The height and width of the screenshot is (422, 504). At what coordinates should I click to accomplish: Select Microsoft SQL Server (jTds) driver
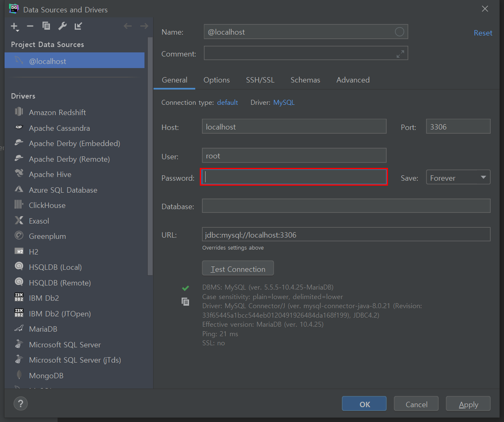pyautogui.click(x=75, y=360)
